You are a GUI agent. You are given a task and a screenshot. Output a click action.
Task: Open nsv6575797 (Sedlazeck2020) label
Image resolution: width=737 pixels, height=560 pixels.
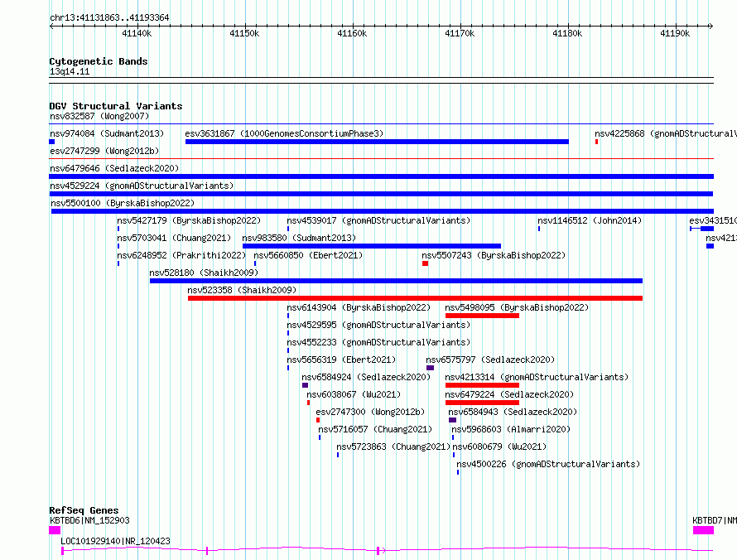click(490, 360)
